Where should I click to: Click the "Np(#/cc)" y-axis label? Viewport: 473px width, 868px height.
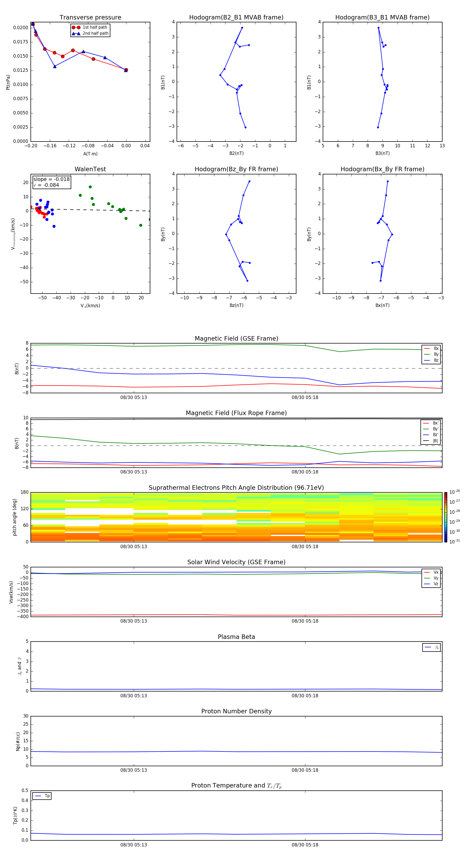(18, 741)
